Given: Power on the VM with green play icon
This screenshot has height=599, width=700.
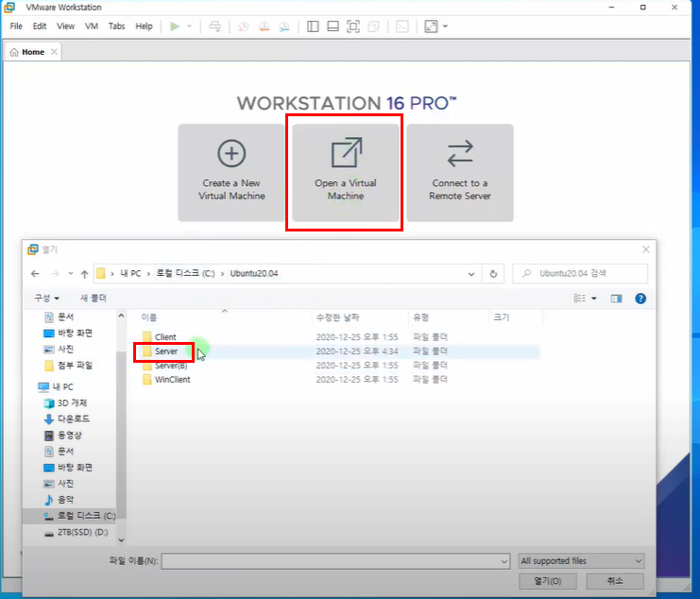Looking at the screenshot, I should pos(175,26).
